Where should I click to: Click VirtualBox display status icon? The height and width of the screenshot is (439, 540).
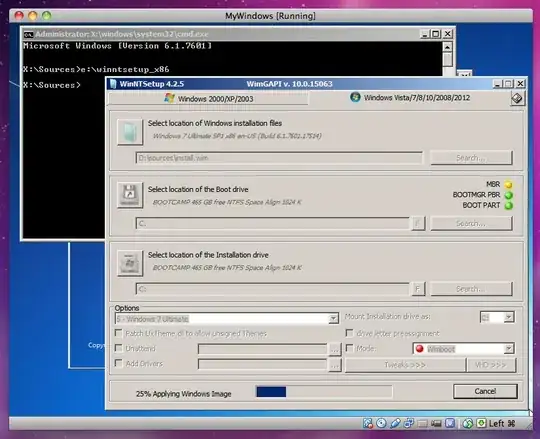450,423
